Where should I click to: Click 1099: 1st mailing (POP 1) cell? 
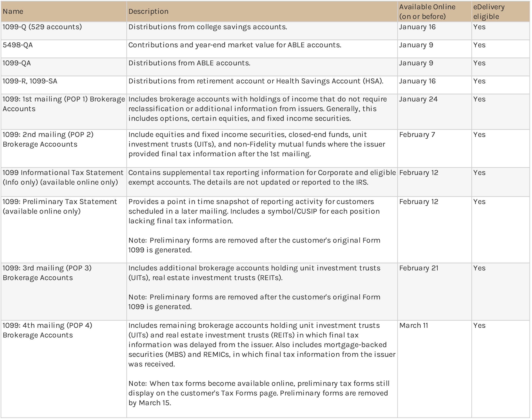click(63, 104)
